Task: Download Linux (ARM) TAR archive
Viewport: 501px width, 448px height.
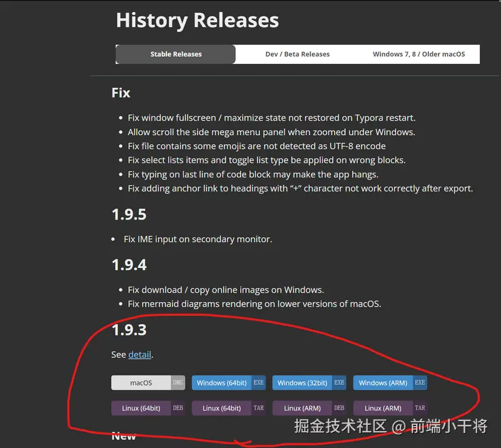Action: coord(383,407)
